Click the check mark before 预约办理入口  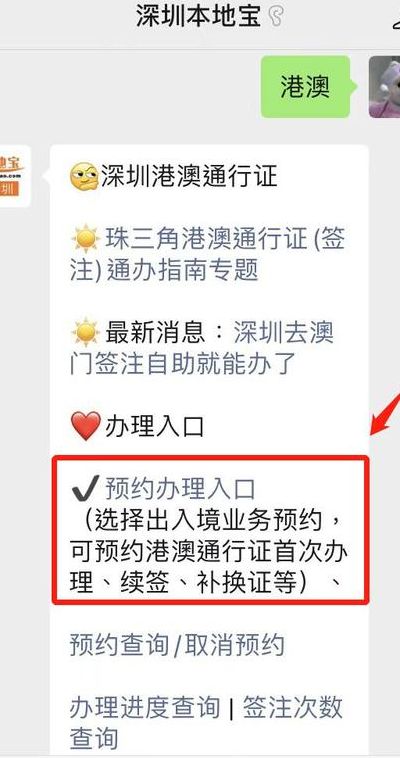pos(85,489)
